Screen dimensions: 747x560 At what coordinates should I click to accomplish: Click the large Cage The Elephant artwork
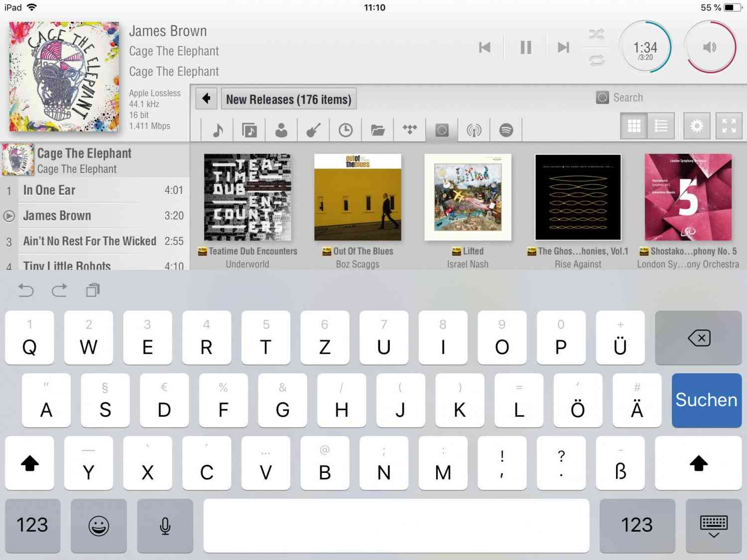64,77
